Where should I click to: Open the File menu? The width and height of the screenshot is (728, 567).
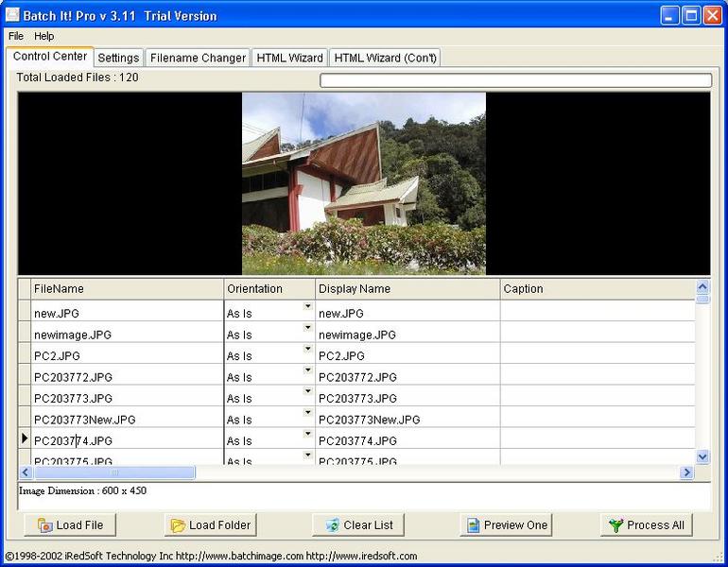tap(16, 36)
